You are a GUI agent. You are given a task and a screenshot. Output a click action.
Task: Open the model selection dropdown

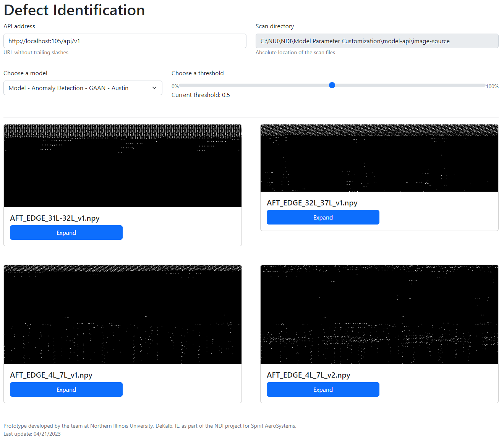point(83,88)
